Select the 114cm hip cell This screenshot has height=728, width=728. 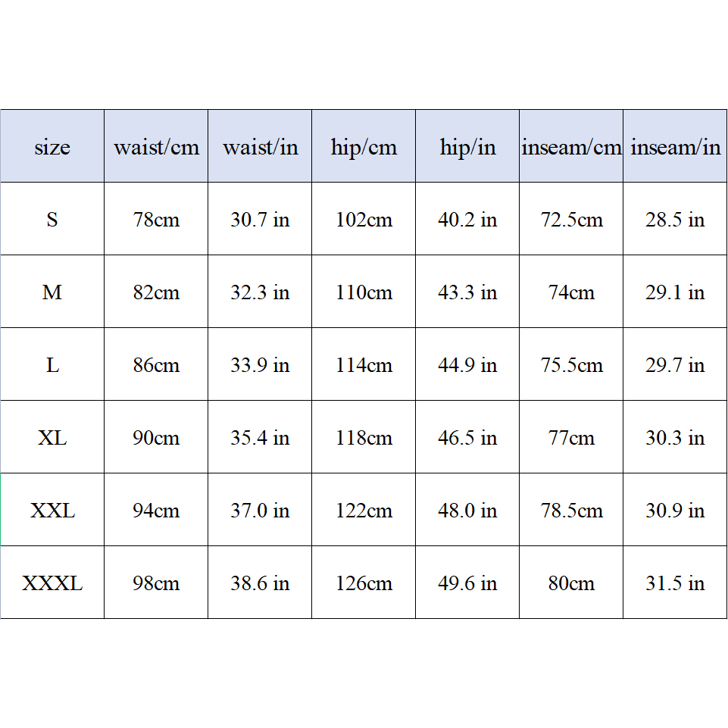click(364, 364)
